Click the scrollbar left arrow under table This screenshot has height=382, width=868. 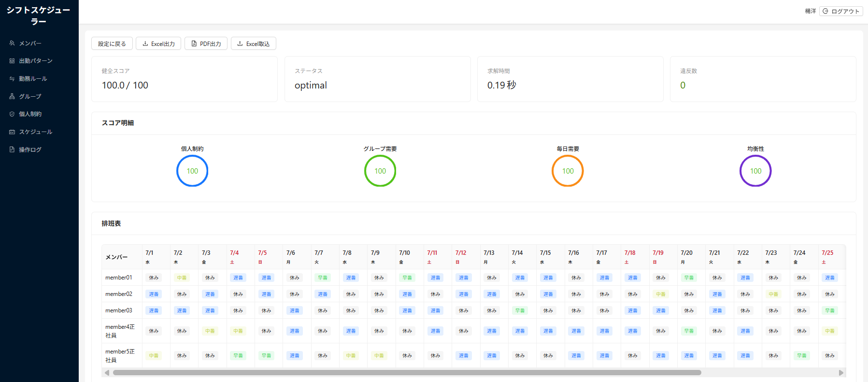pos(107,372)
